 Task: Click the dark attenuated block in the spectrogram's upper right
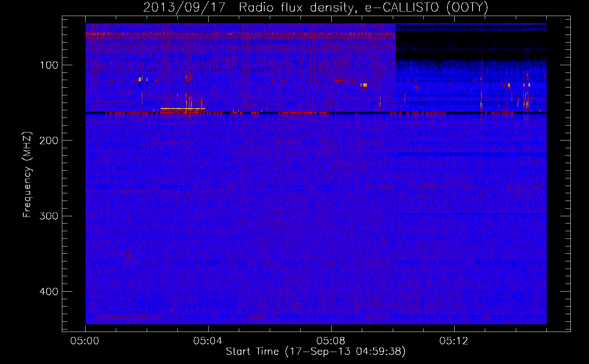471,43
